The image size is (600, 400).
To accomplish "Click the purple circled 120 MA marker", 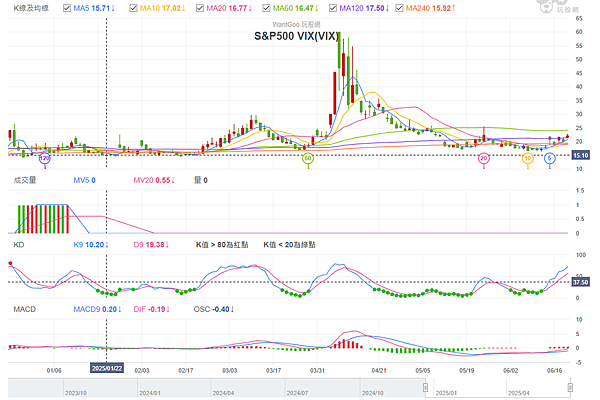I will click(45, 158).
